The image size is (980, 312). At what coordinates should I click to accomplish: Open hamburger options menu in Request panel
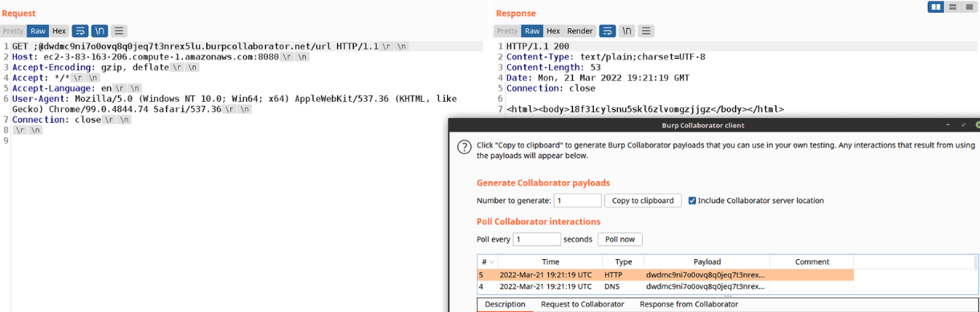(119, 31)
